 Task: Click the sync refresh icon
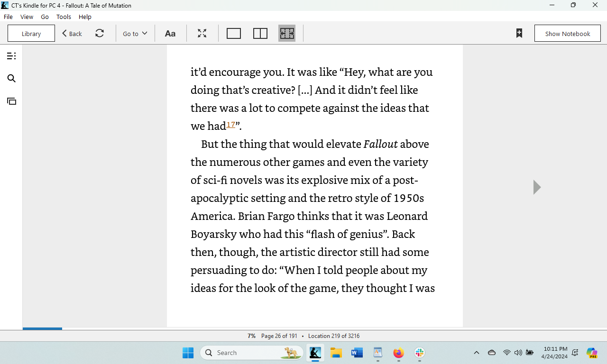point(100,34)
